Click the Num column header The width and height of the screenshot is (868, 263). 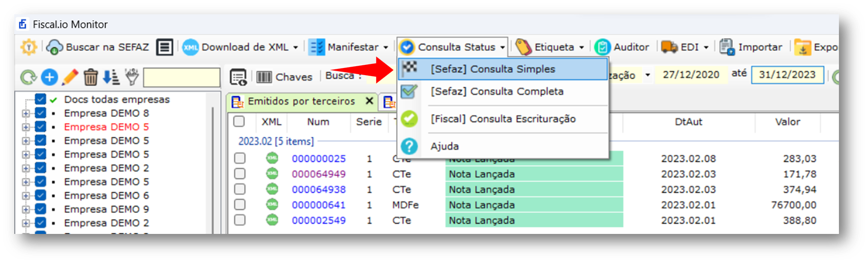(318, 122)
